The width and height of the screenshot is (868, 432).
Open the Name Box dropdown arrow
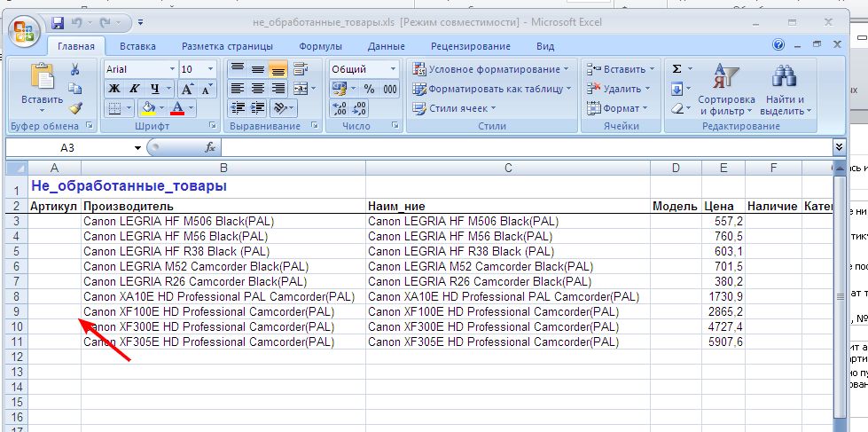tap(137, 148)
